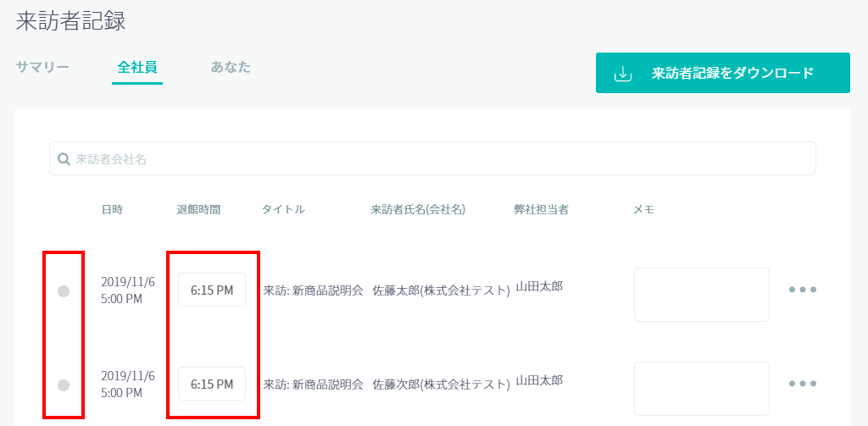Click the 来訪: 新商品説明会 title in 佐藤次郎 row
Screen dimensions: 868x426
tap(313, 385)
